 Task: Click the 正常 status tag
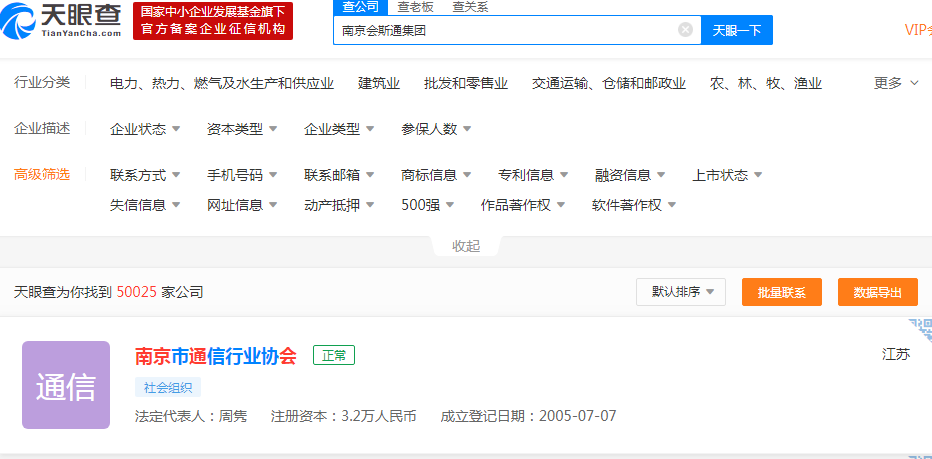click(x=334, y=356)
